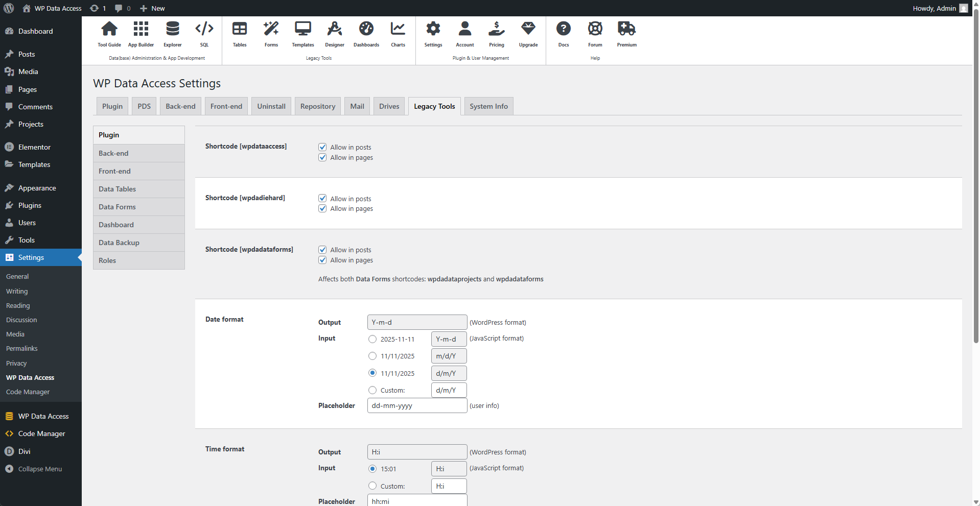Go to Data Backup settings section
This screenshot has height=506, width=980.
pos(119,243)
